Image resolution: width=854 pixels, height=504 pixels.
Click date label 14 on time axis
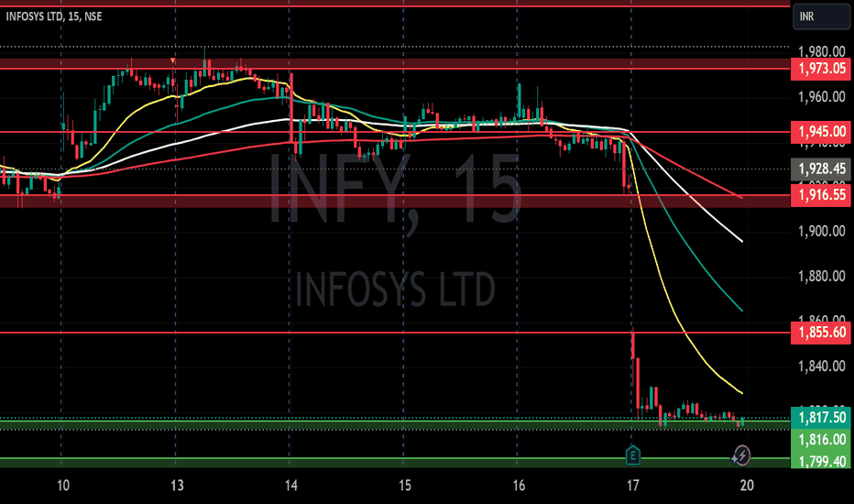pyautogui.click(x=291, y=485)
